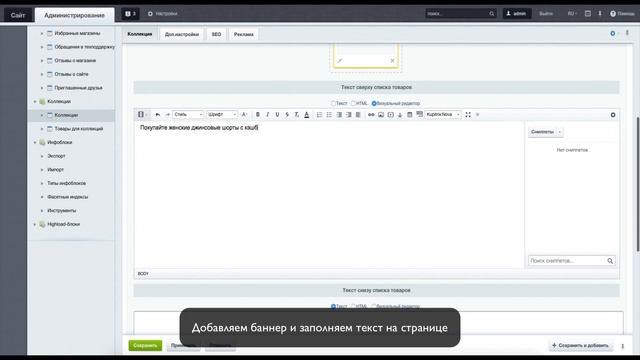Open the Помощь help link
640x360 pixels.
[x=622, y=13]
